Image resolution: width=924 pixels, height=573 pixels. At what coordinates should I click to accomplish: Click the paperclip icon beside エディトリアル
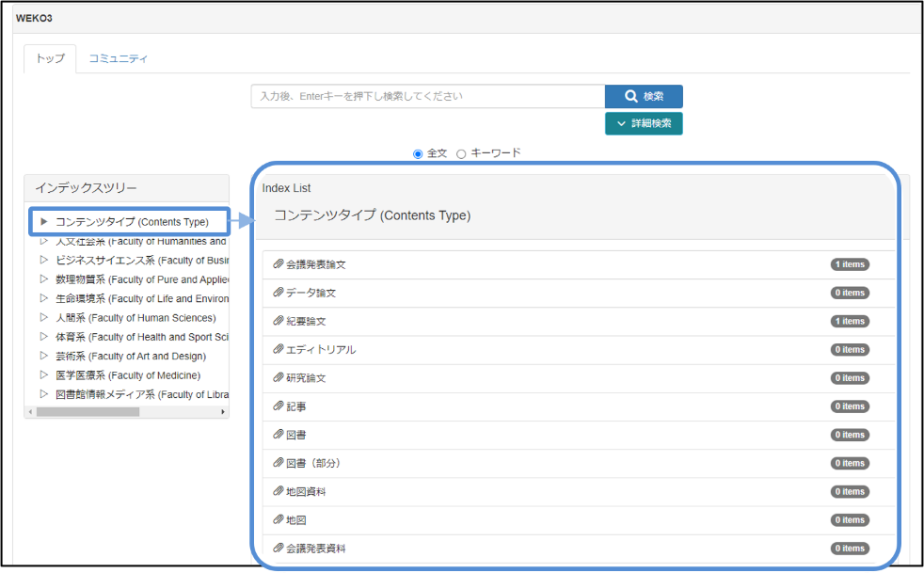click(x=278, y=349)
